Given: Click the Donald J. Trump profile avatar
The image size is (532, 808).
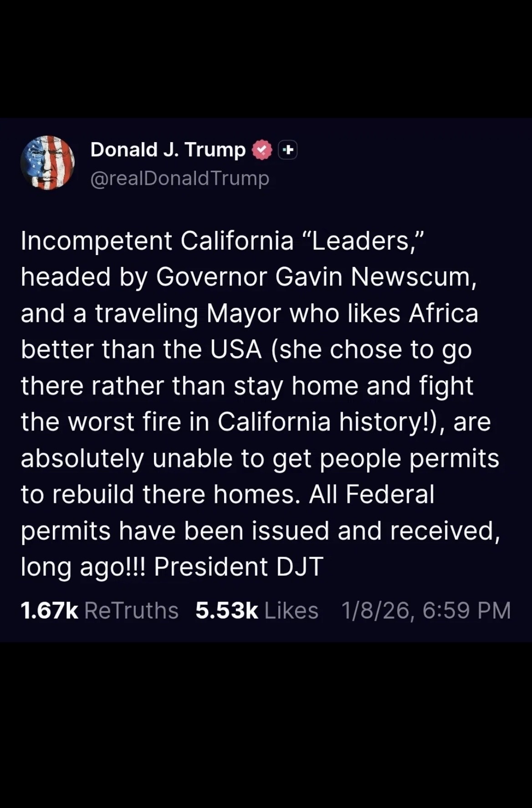Looking at the screenshot, I should (x=48, y=163).
